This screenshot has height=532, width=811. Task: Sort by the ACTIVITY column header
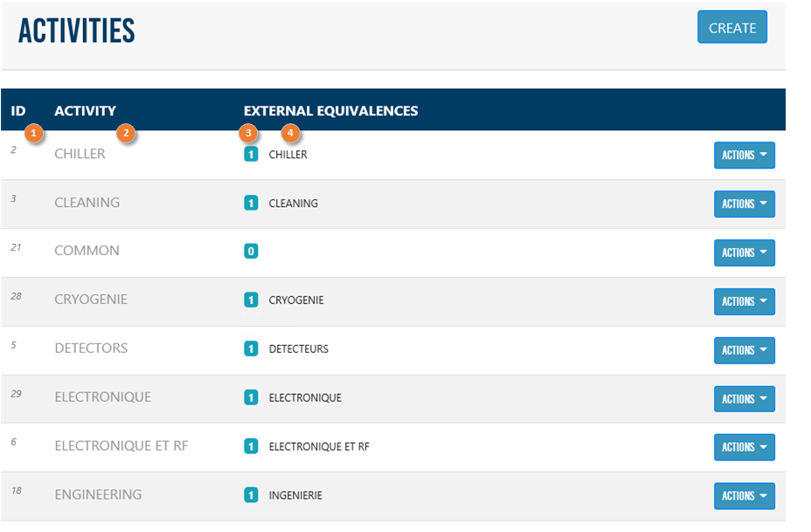(85, 111)
